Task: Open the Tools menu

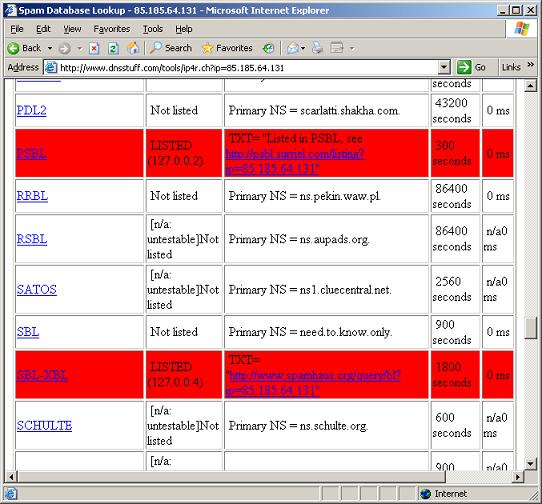Action: point(153,29)
